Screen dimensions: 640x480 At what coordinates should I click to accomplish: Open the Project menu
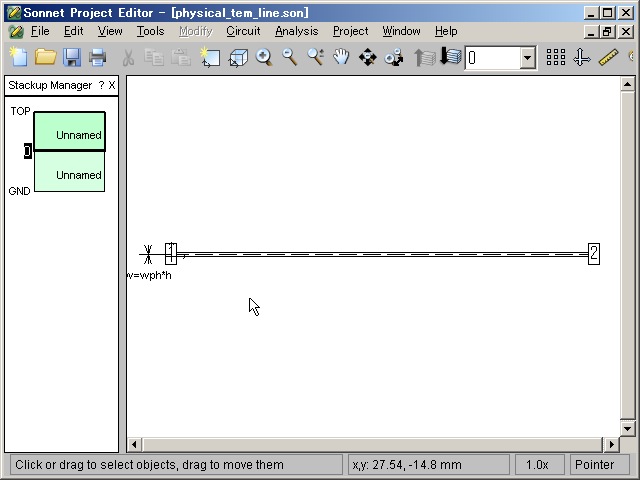pos(351,31)
